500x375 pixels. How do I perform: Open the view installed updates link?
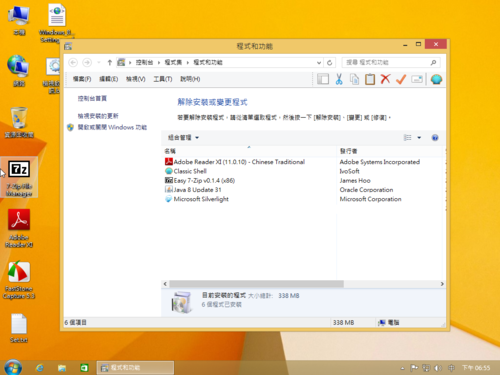tap(98, 116)
